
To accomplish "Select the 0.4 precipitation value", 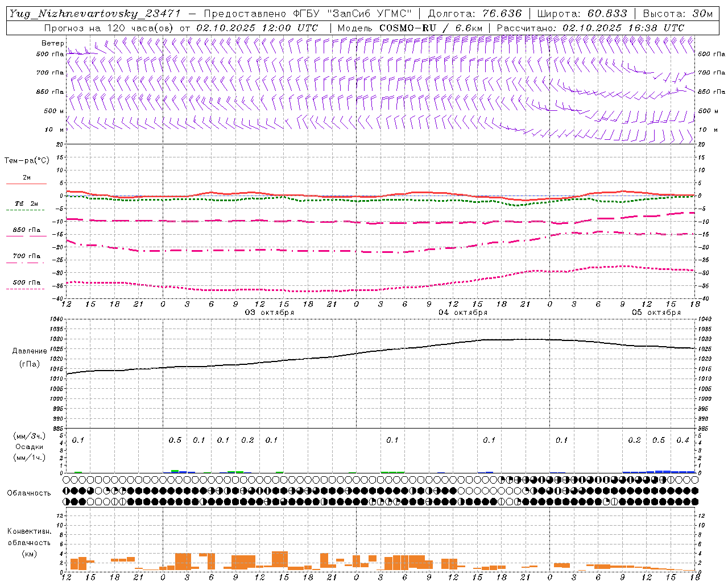I will tap(682, 440).
